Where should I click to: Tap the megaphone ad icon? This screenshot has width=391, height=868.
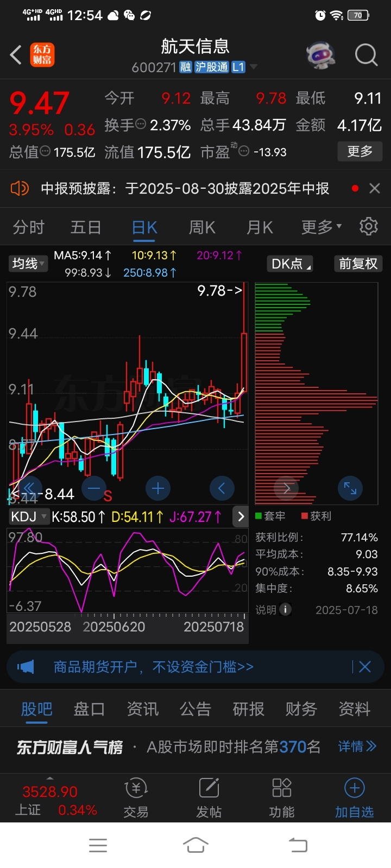(x=26, y=667)
